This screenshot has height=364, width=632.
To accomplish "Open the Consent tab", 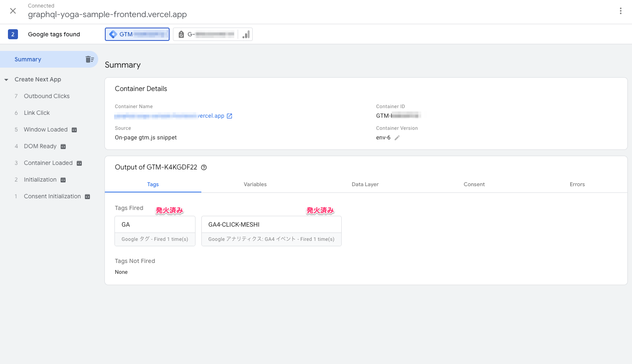I will [x=474, y=184].
